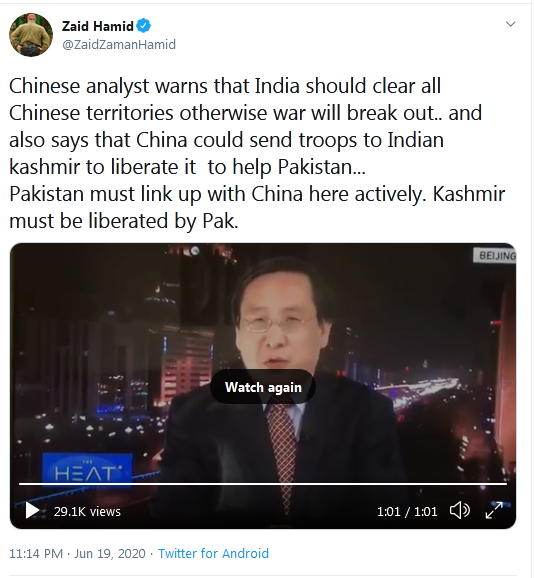
Task: Open Zaid Hamid display name link
Action: [x=98, y=26]
